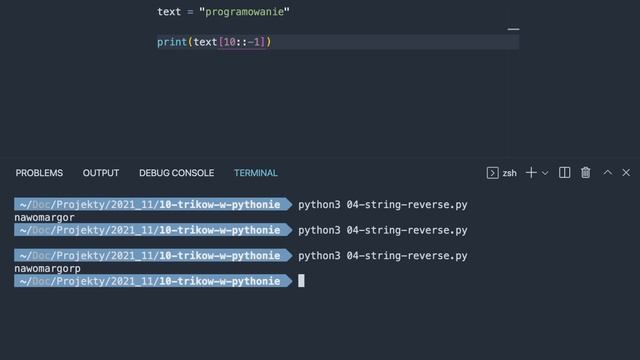Click the "programowanie" string literal

tap(244, 12)
